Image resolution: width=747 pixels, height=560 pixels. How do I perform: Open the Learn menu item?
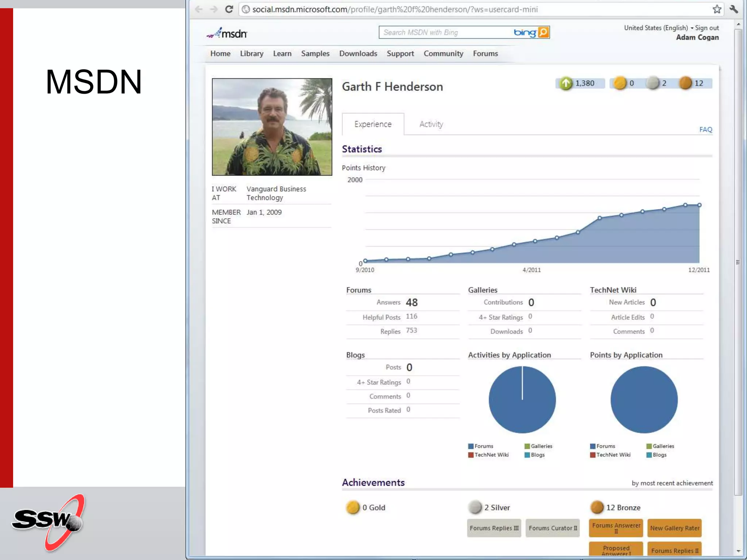[282, 54]
